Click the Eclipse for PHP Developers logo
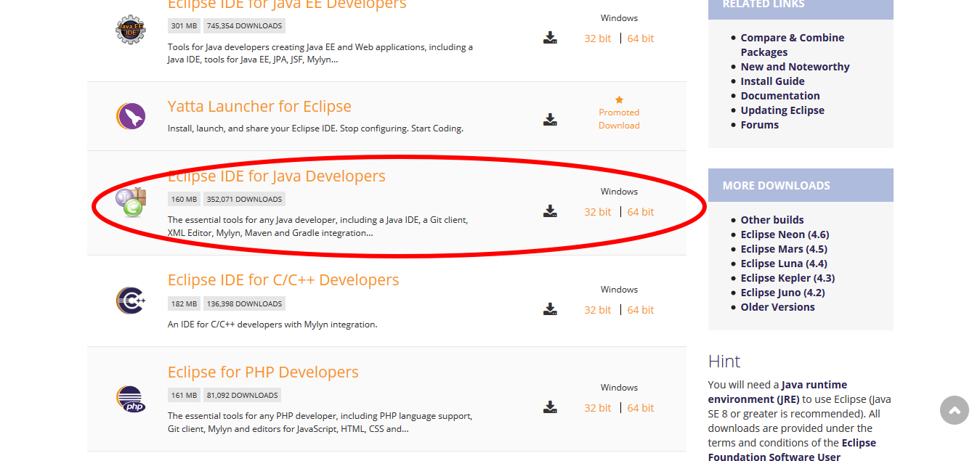The width and height of the screenshot is (980, 461). point(131,399)
